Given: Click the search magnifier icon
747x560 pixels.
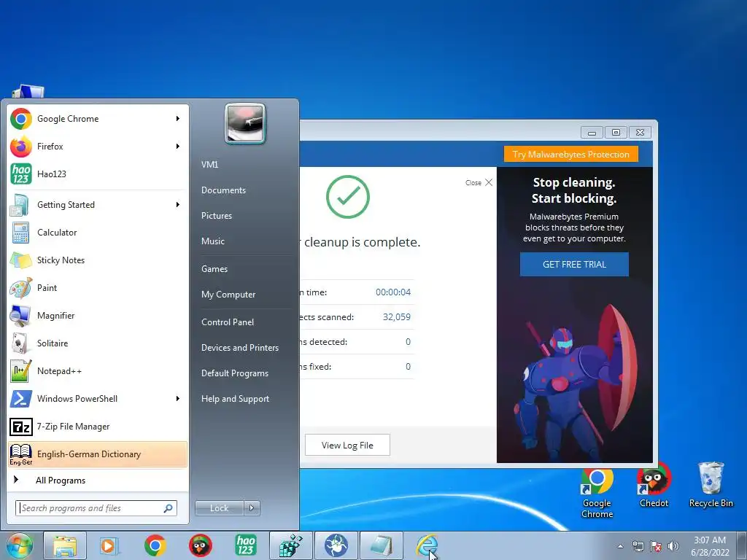Looking at the screenshot, I should (x=169, y=508).
